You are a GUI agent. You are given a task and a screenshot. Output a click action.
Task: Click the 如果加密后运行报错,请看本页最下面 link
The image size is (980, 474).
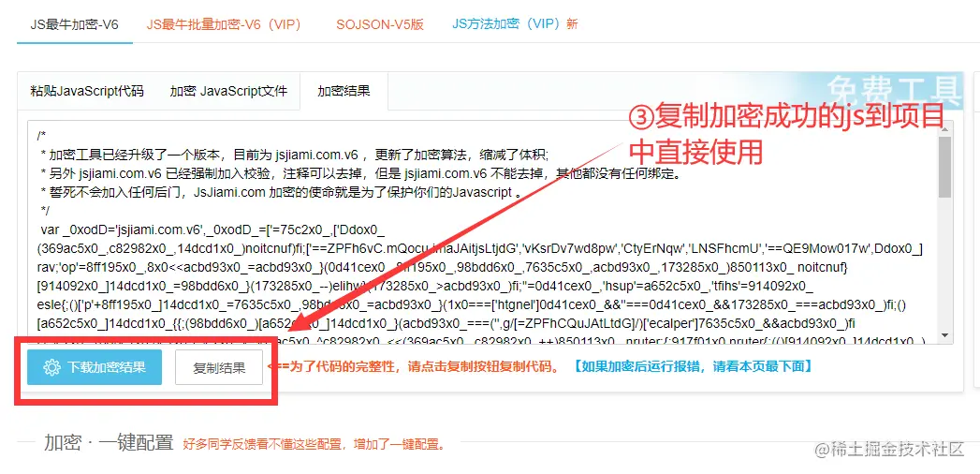(693, 366)
